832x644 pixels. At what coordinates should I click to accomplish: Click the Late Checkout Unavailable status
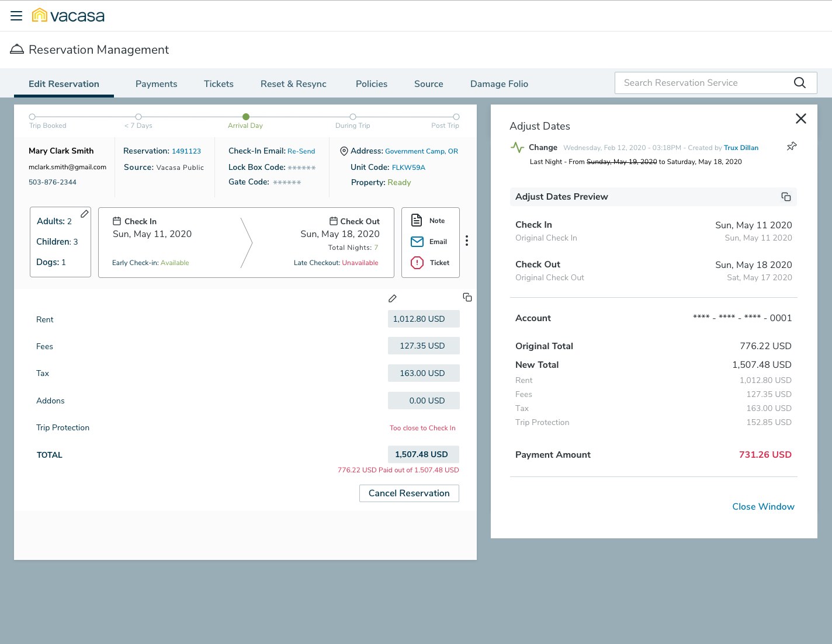(x=360, y=263)
